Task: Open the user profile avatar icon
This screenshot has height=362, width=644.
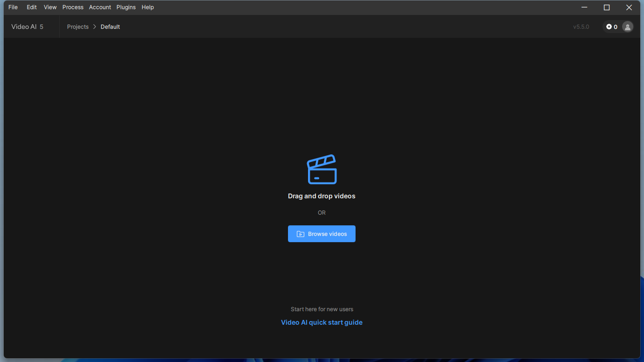Action: pos(628,27)
